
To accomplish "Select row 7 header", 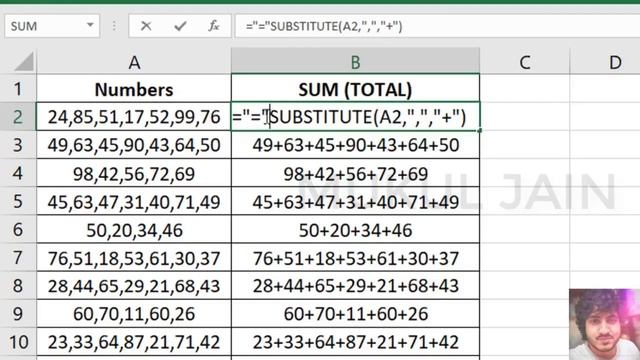I will [18, 258].
